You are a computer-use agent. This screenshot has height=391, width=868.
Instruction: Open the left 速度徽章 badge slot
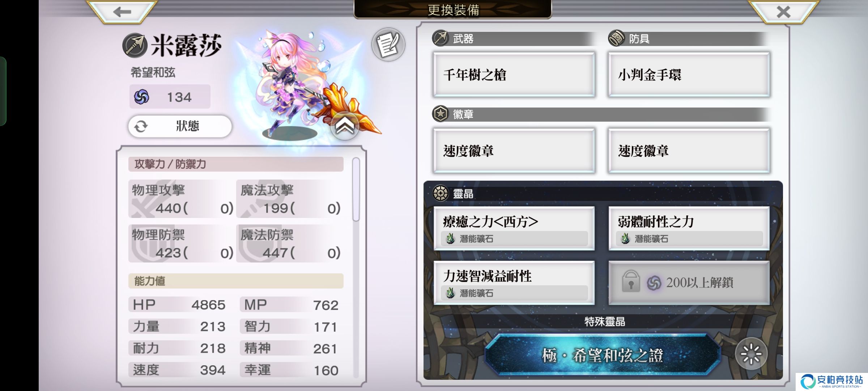[514, 151]
